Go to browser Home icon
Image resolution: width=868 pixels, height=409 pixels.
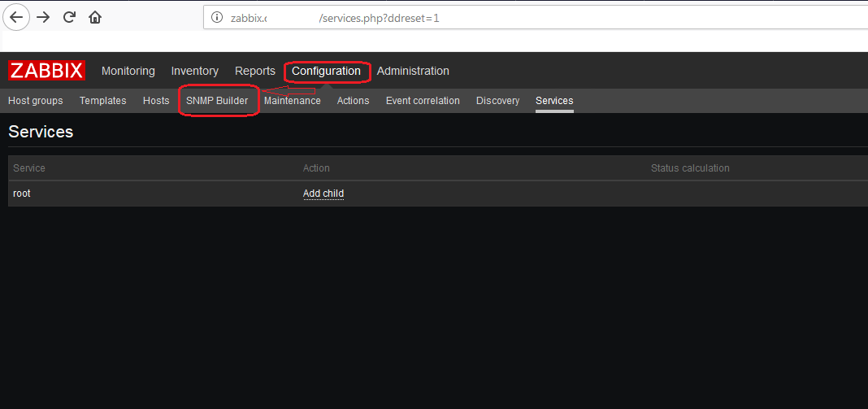(95, 17)
